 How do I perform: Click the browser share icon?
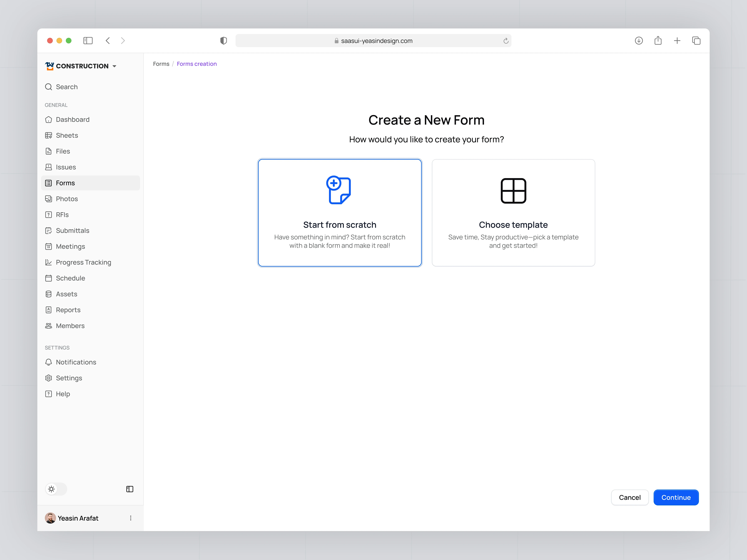658,40
